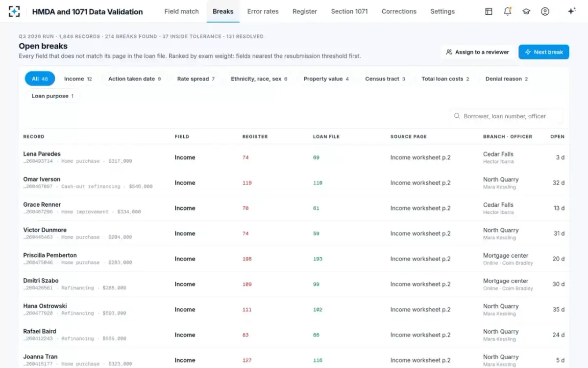Filter by Denial reason chip

tap(507, 79)
